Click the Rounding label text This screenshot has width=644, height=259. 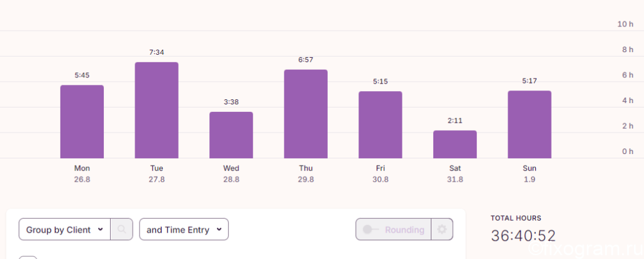tap(404, 230)
